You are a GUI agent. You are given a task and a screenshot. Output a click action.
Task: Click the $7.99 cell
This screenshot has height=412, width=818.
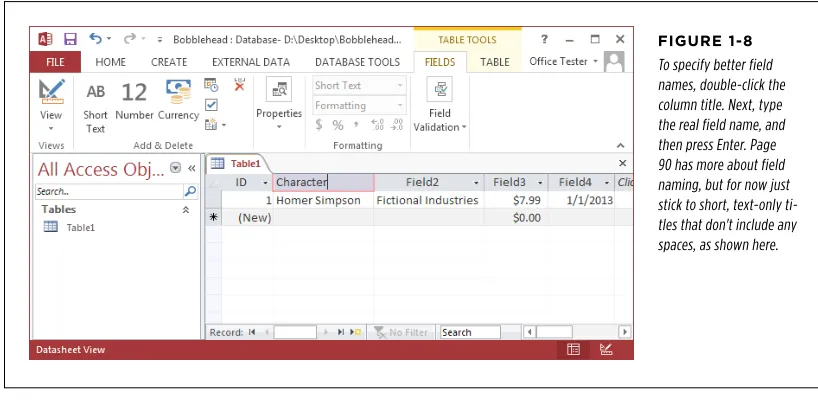515,200
